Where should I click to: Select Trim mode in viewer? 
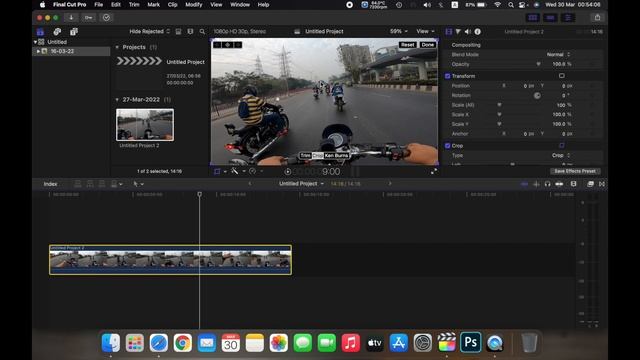tap(306, 156)
